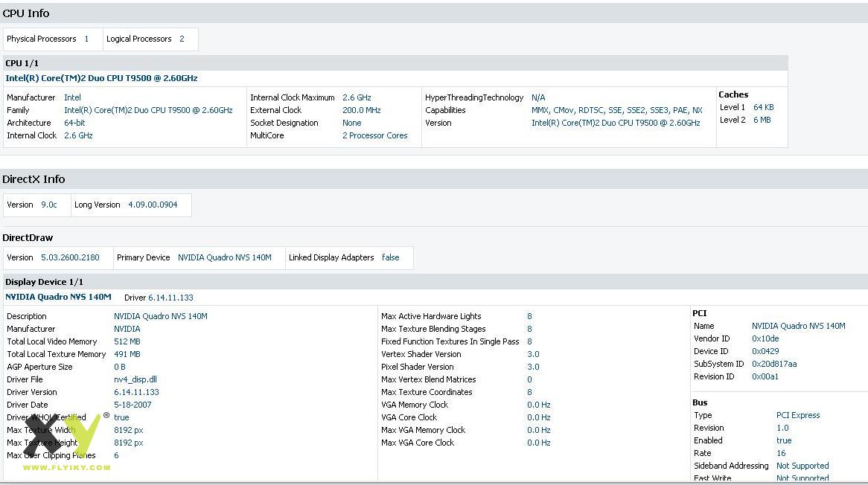The height and width of the screenshot is (485, 868).
Task: Select the Driver Version row value "6.14.11.133"
Action: 136,393
